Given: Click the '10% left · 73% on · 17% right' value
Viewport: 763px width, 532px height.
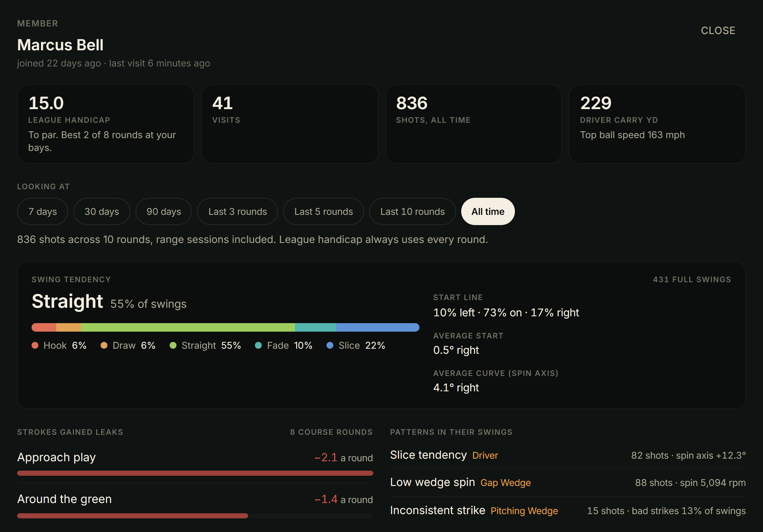Looking at the screenshot, I should (x=506, y=312).
